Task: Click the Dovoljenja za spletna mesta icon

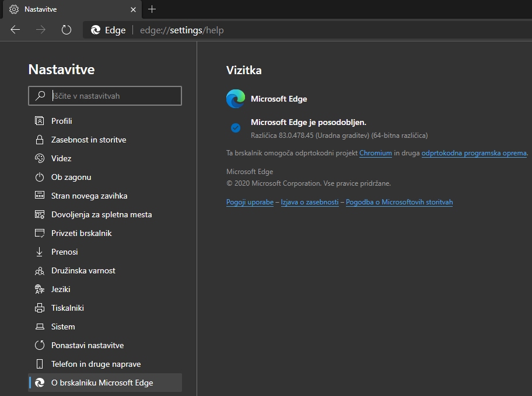Action: (x=40, y=214)
